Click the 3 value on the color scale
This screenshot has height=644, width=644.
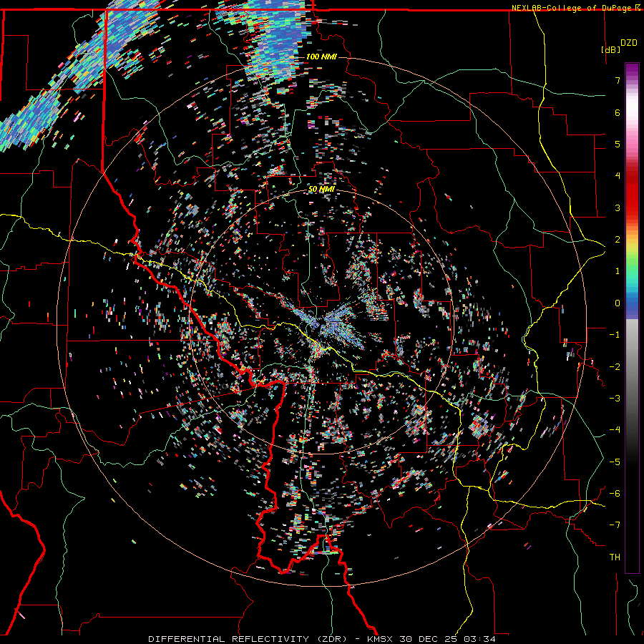(x=618, y=208)
